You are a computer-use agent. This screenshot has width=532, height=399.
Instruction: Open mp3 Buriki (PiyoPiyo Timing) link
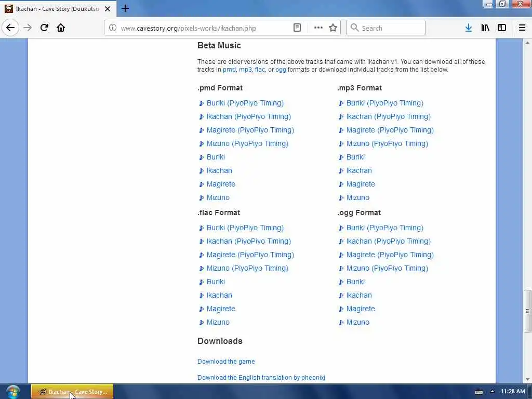[x=385, y=103]
